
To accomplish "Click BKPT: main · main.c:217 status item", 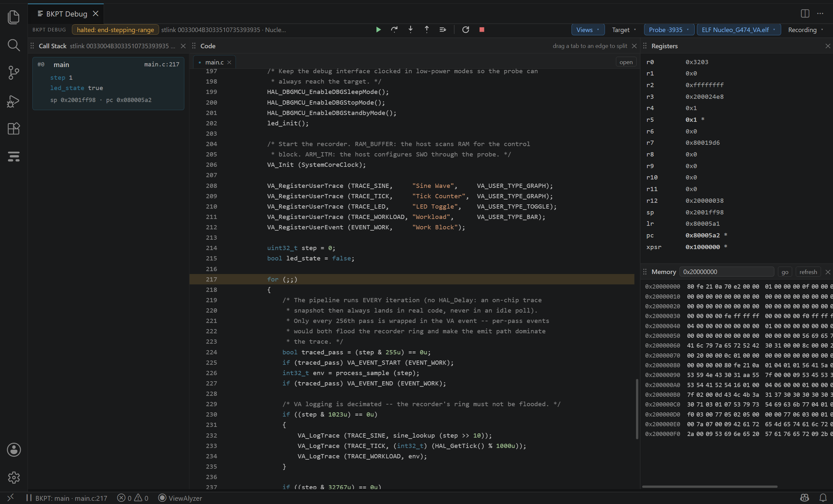I will (67, 498).
